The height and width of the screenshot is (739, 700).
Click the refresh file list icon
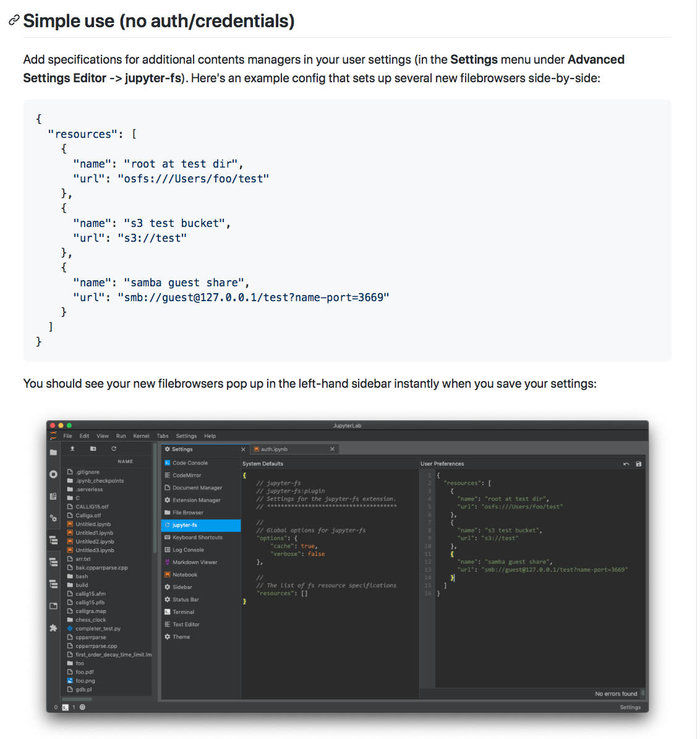[x=114, y=449]
